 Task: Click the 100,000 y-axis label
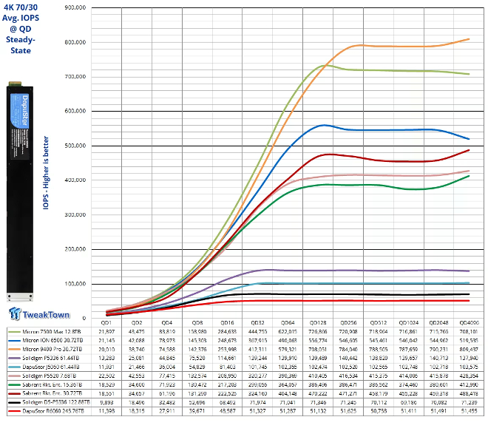(75, 284)
